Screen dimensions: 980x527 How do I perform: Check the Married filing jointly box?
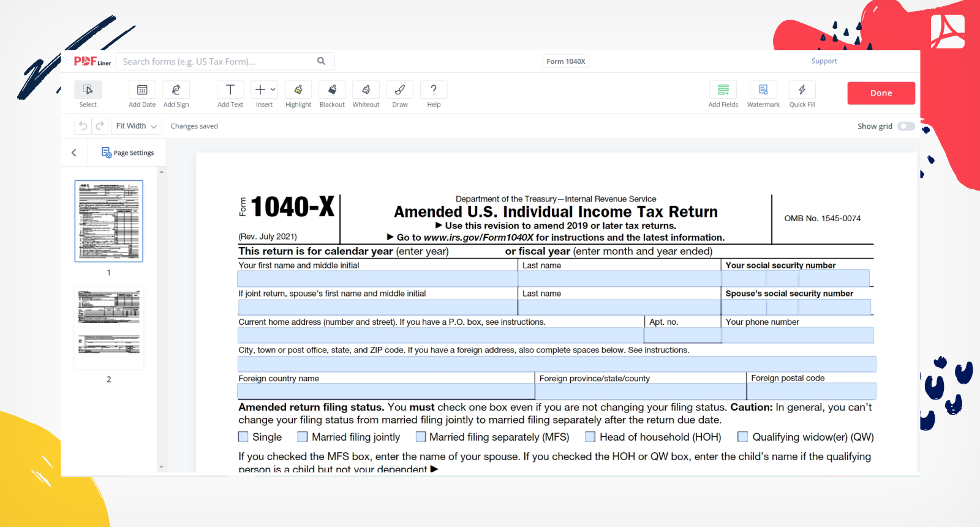[x=303, y=437]
